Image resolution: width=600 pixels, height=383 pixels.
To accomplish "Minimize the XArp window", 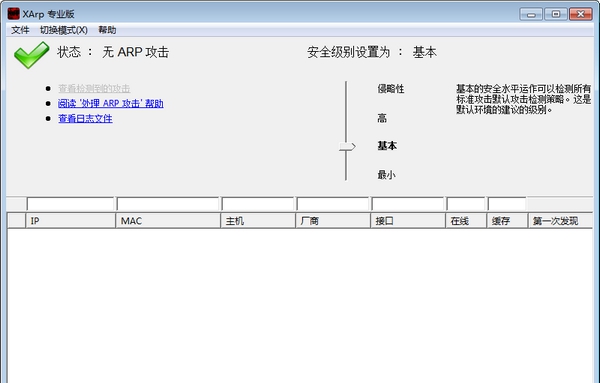I will point(531,14).
